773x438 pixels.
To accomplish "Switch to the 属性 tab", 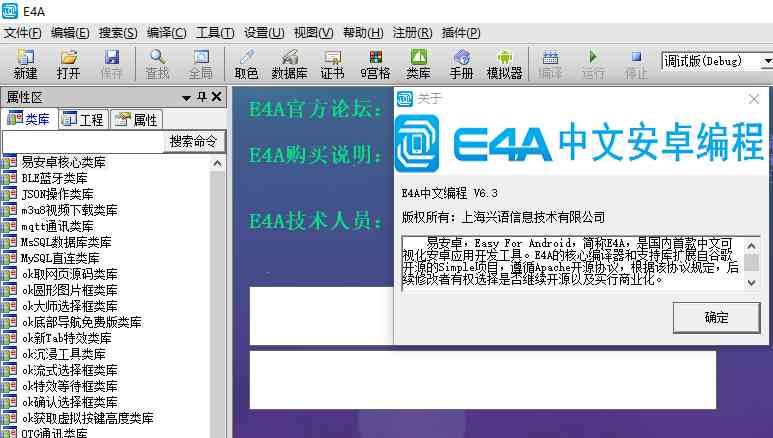I will (x=136, y=119).
